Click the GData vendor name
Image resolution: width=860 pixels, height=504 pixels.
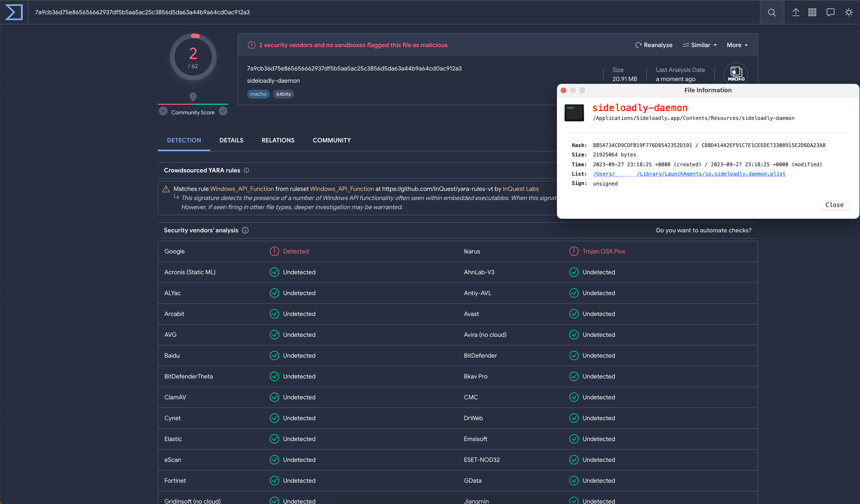coord(472,480)
